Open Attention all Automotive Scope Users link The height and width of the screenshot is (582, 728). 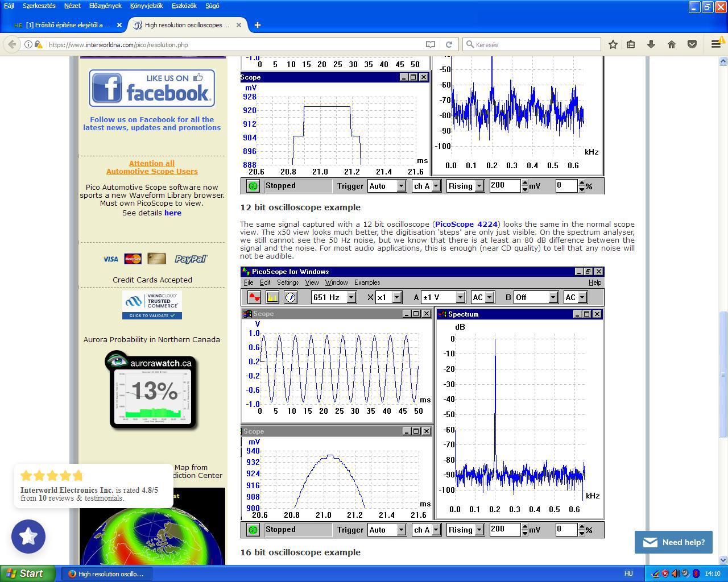point(152,167)
